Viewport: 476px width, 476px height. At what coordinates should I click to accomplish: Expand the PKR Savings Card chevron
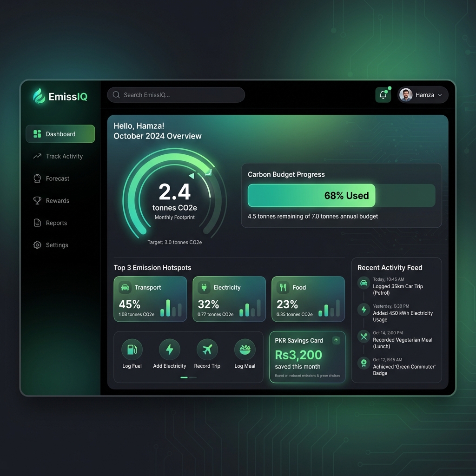(336, 340)
